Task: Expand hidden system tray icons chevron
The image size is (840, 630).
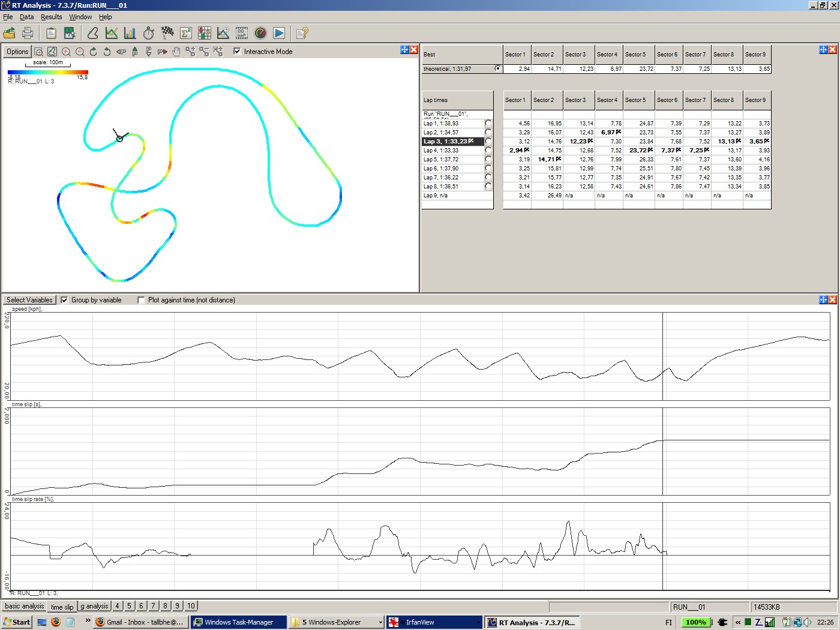Action: (x=738, y=622)
